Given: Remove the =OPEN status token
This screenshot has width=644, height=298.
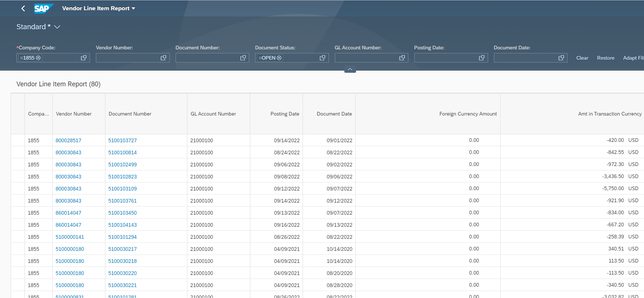Looking at the screenshot, I should point(279,58).
